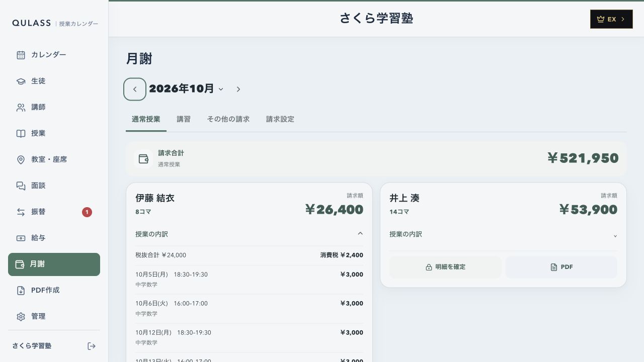
Task: Go to the previous month
Action: point(135,89)
